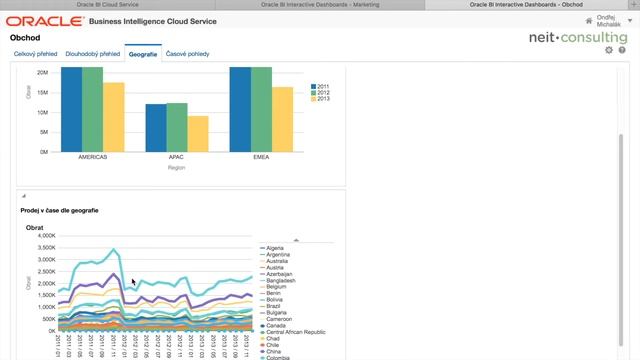Open the help question mark icon
Viewport: 640px width, 360px height.
(622, 50)
